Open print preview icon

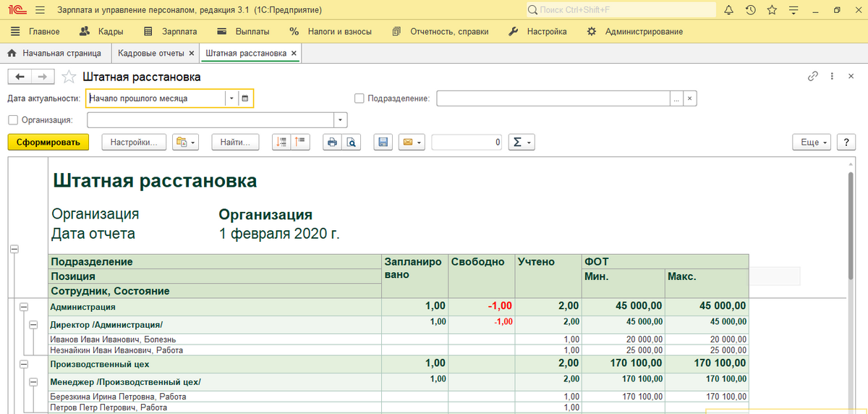click(x=351, y=143)
